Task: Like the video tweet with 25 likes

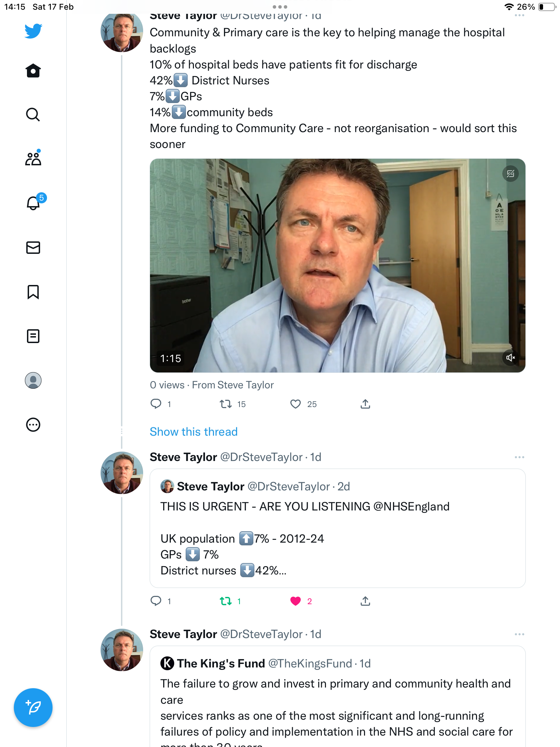Action: click(x=296, y=404)
